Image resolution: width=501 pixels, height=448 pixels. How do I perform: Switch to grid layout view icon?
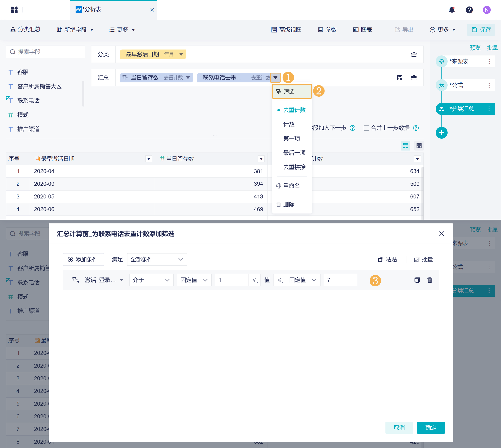419,146
